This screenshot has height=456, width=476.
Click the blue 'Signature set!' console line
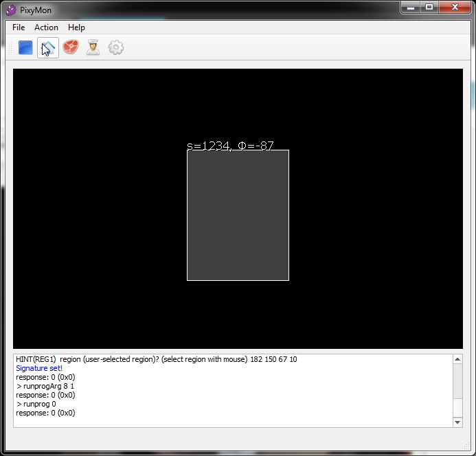pos(39,368)
